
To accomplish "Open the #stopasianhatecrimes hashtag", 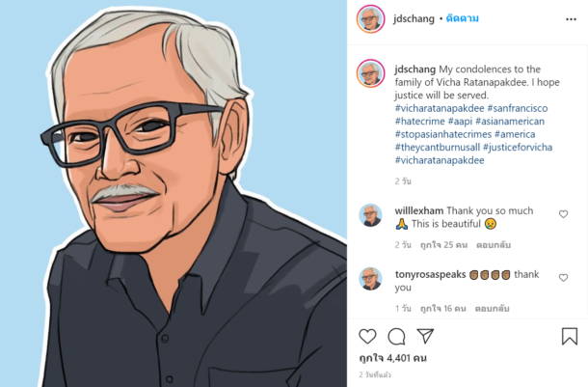I will 443,134.
